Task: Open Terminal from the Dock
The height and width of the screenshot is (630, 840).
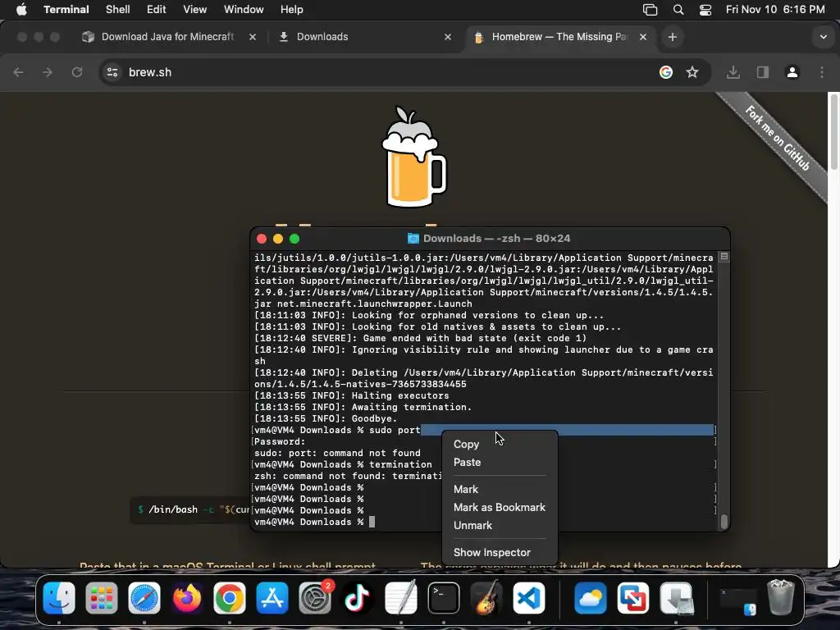Action: point(444,598)
